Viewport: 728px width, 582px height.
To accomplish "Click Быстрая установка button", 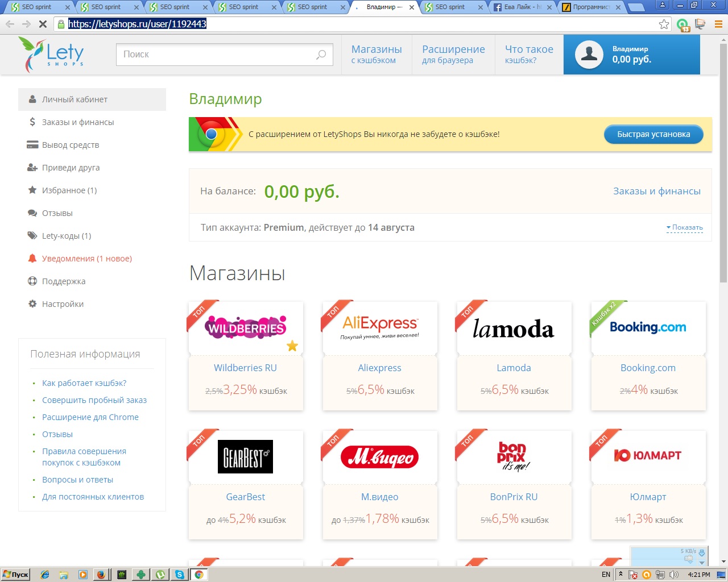I will click(653, 134).
